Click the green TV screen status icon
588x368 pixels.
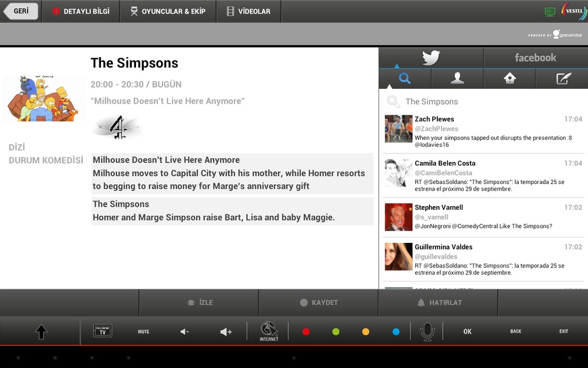(550, 12)
